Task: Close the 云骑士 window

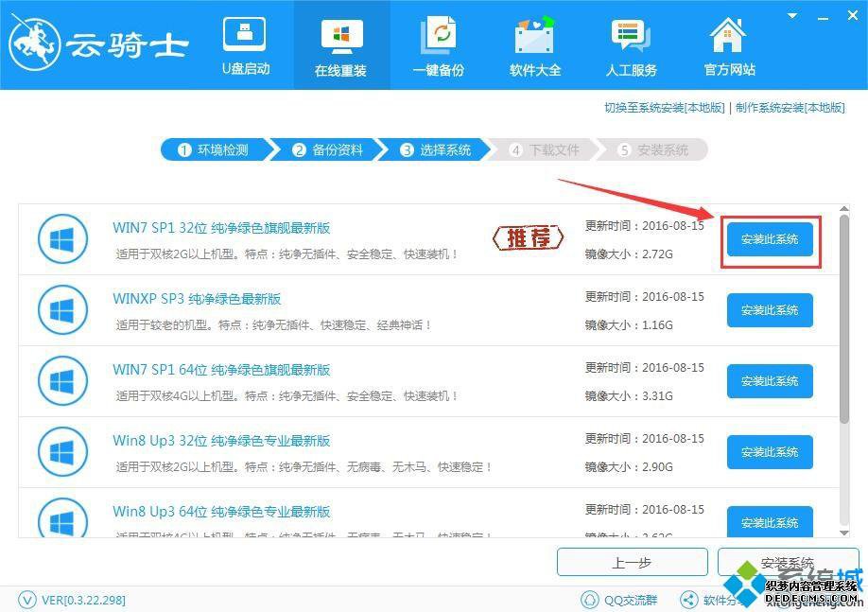Action: coord(853,16)
